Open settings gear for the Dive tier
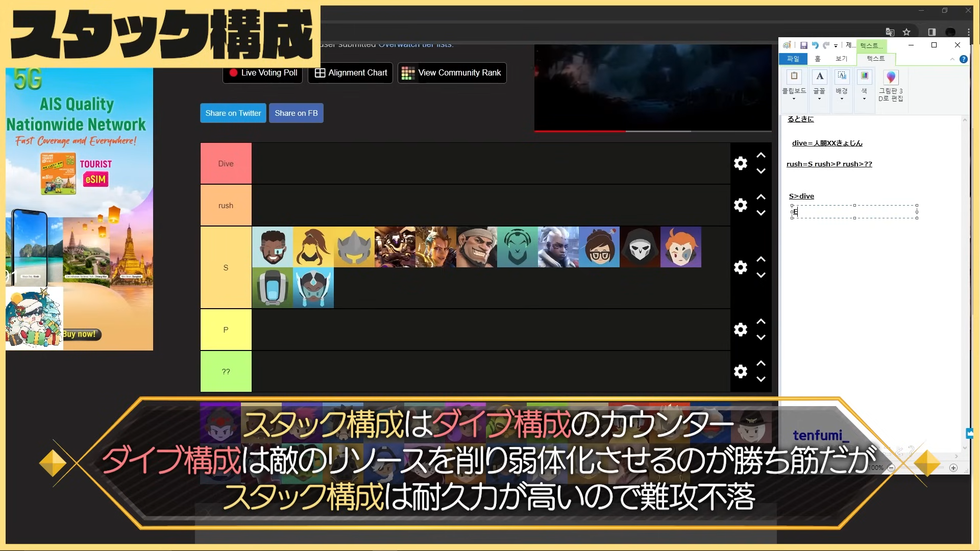Screen dimensions: 980x551 pos(741,163)
